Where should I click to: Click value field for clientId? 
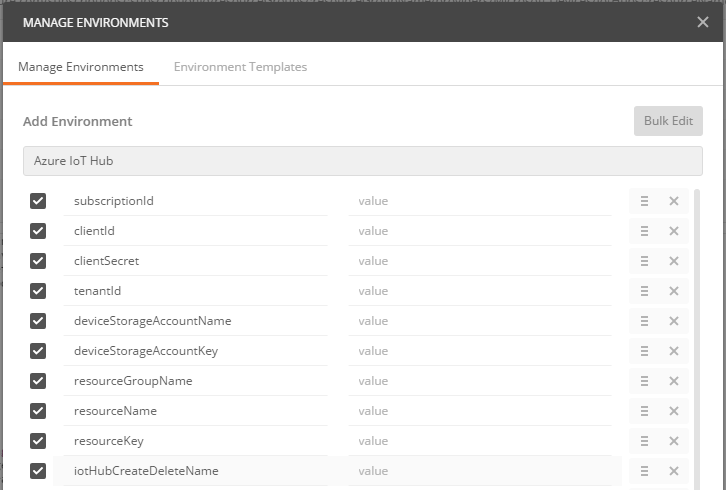pyautogui.click(x=479, y=231)
